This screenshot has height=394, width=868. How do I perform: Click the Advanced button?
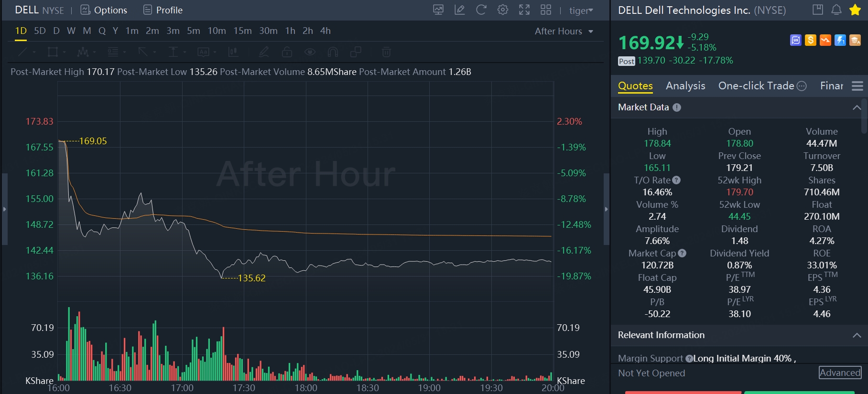[840, 373]
